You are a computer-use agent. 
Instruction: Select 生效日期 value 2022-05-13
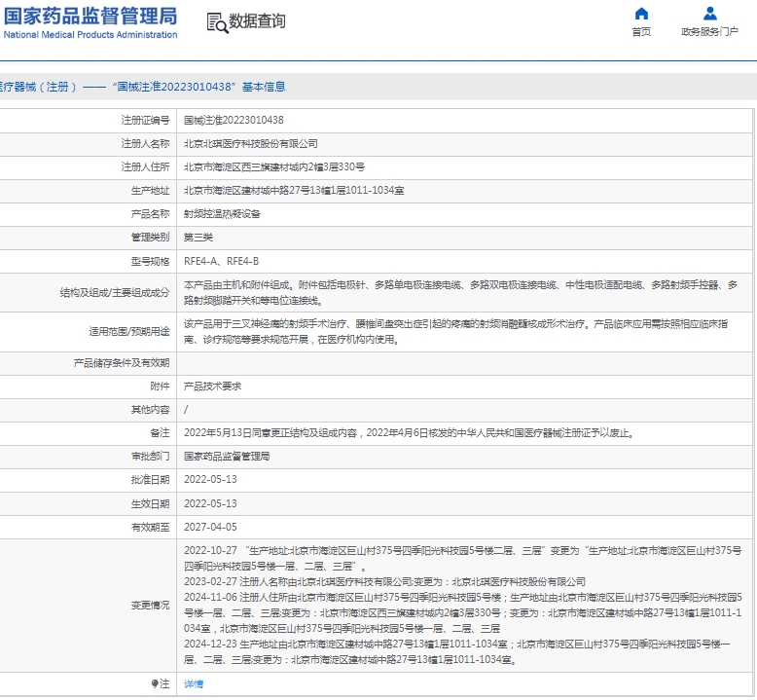pos(210,504)
